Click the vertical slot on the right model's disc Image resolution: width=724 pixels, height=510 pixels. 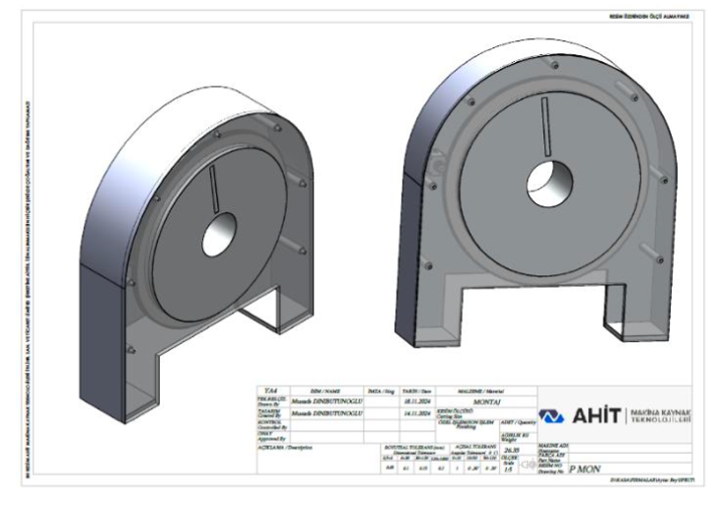(x=543, y=127)
